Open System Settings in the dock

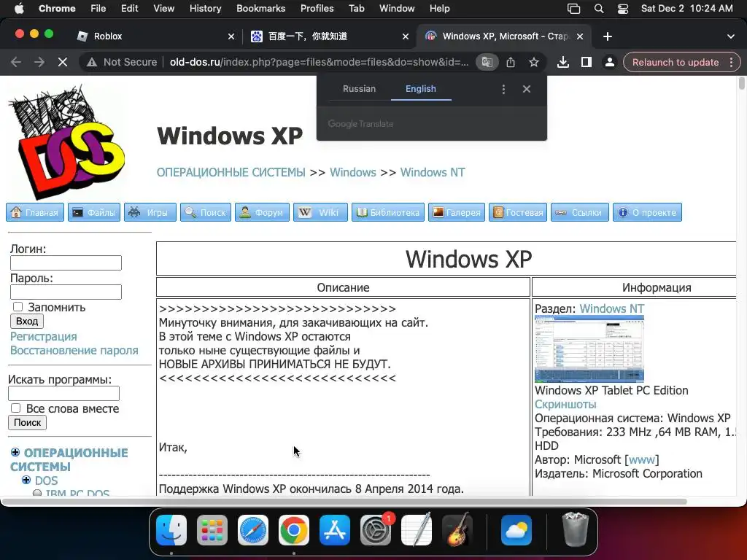point(376,530)
